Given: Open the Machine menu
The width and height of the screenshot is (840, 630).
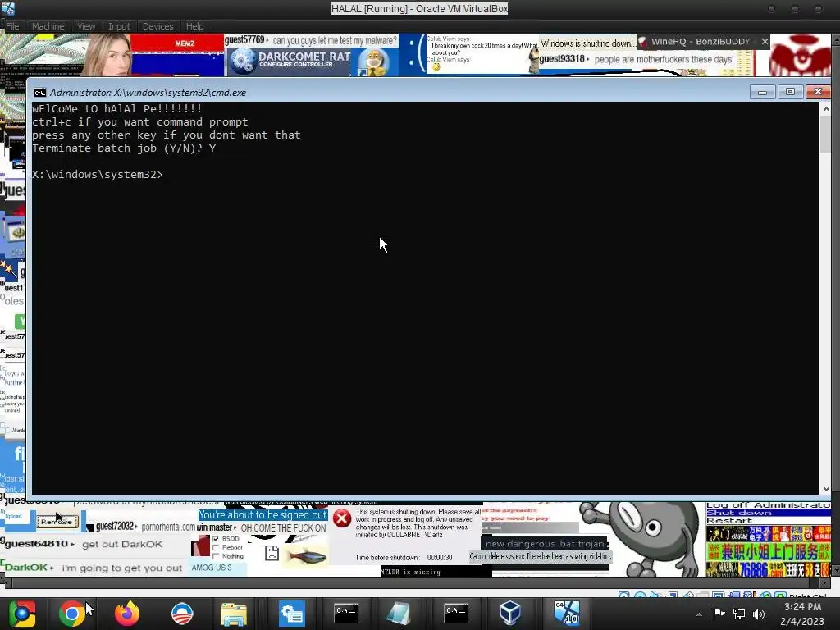Looking at the screenshot, I should (x=48, y=25).
